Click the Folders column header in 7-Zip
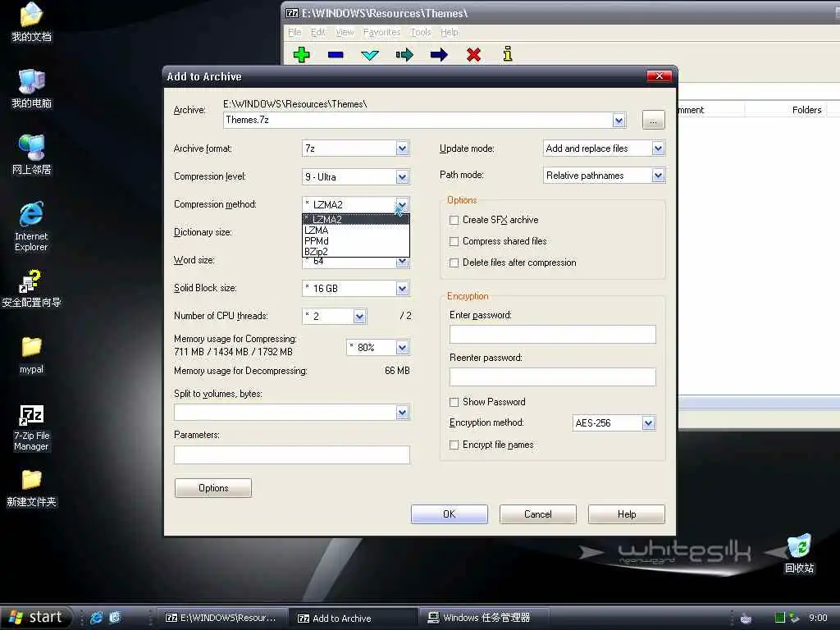The image size is (840, 630). pyautogui.click(x=786, y=110)
